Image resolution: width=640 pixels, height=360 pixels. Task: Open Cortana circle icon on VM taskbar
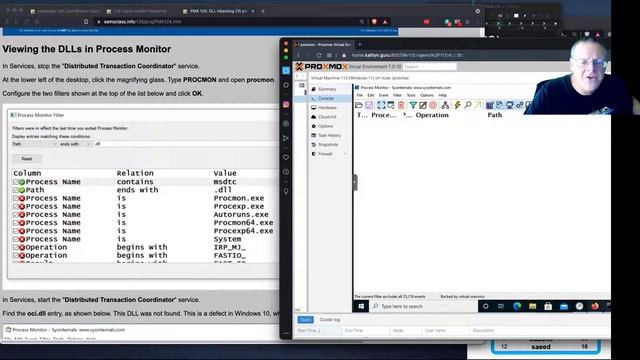tap(486, 306)
